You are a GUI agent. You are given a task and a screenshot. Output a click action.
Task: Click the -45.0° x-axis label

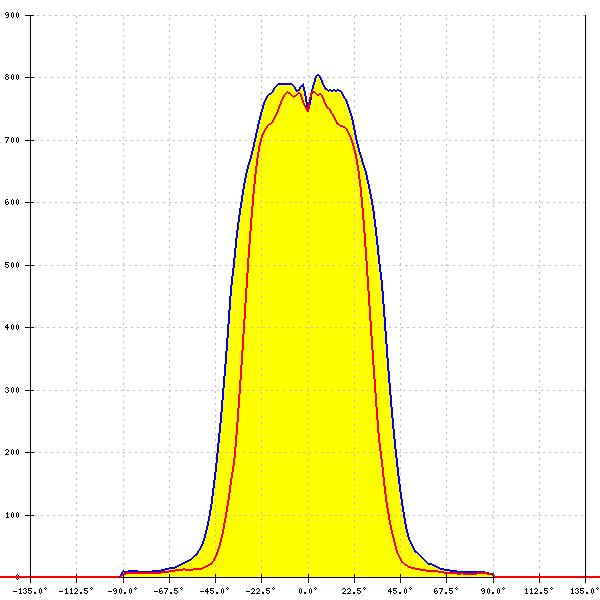click(215, 591)
